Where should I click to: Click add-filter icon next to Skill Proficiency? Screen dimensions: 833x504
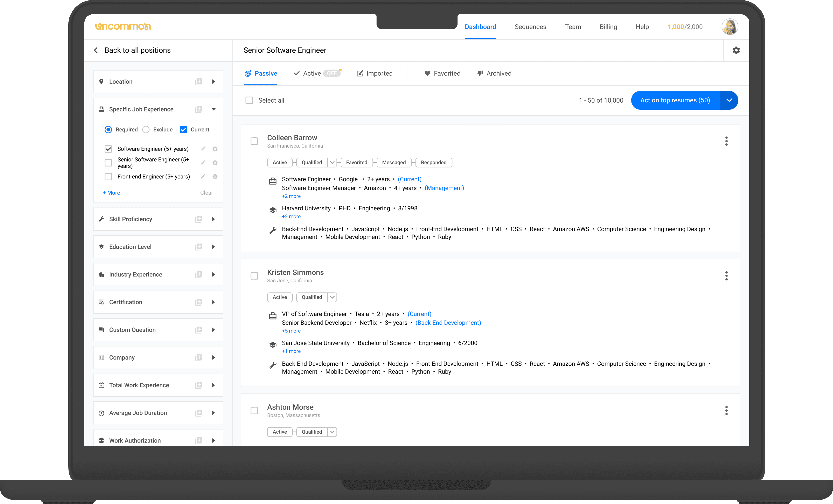tap(199, 219)
